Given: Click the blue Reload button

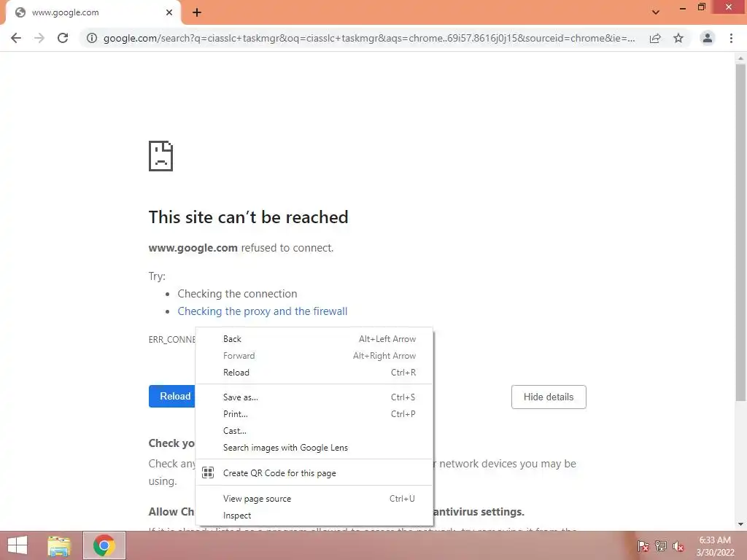Looking at the screenshot, I should pos(172,396).
